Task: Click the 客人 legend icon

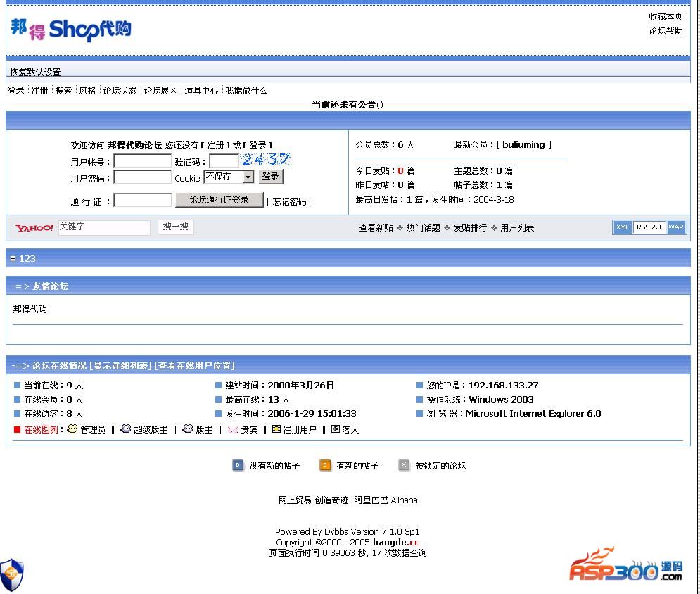Action: [336, 429]
